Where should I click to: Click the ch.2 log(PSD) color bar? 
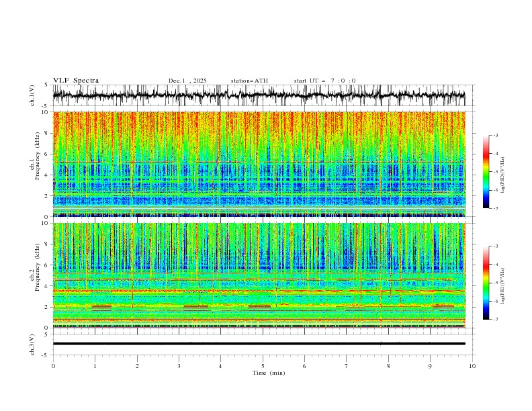[486, 283]
